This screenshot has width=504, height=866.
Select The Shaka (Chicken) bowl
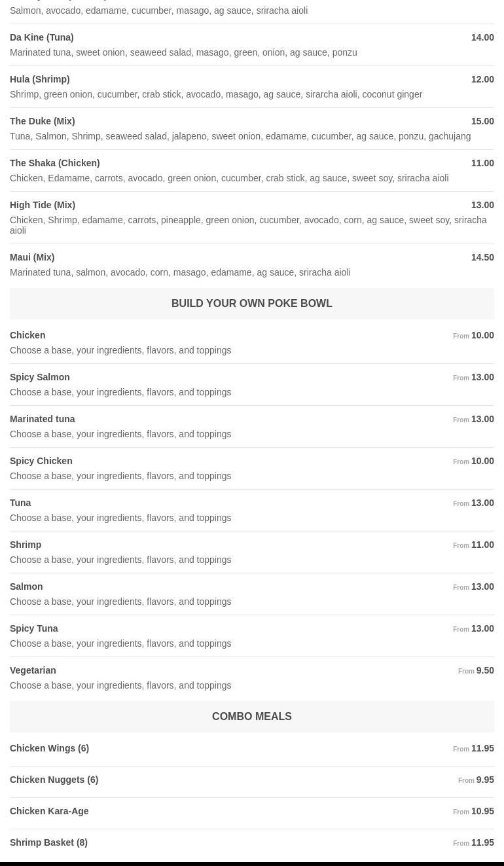(55, 164)
